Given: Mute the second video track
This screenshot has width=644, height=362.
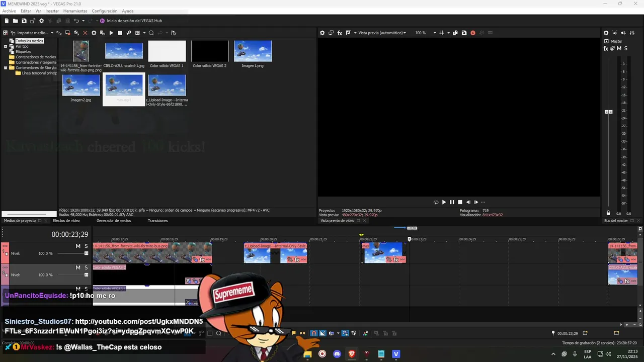Looking at the screenshot, I should tap(78, 267).
